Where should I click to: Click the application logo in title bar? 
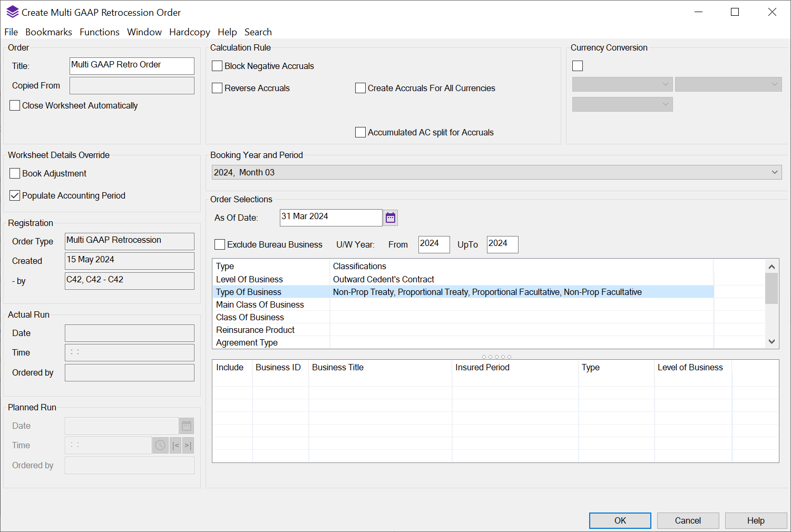point(12,12)
